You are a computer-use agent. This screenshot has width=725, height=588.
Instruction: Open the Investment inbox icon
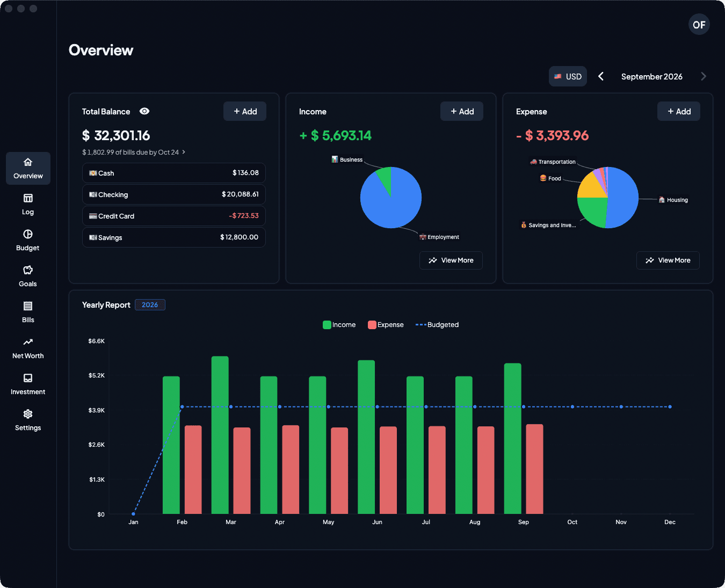[x=28, y=378]
